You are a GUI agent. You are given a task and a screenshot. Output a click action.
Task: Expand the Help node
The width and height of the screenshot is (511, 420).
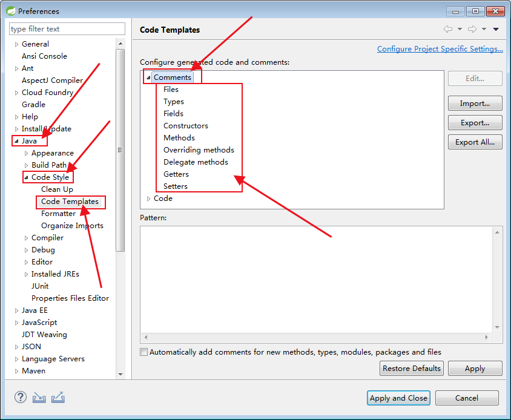click(x=16, y=117)
